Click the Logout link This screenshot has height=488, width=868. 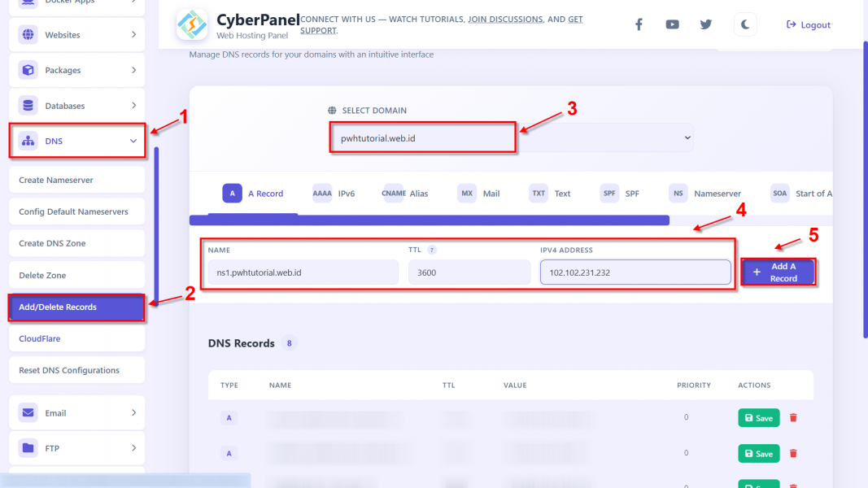(809, 25)
